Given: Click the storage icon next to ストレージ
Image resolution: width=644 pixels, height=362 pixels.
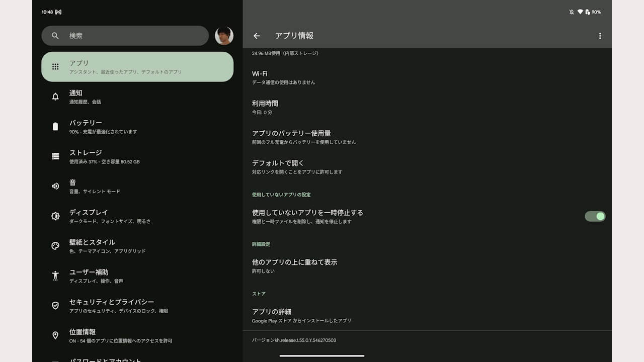Looking at the screenshot, I should [55, 156].
